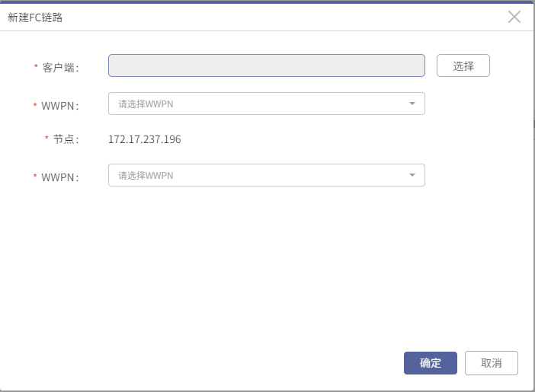This screenshot has height=392, width=535.
Task: Click the 节点 field label
Action: (66, 139)
